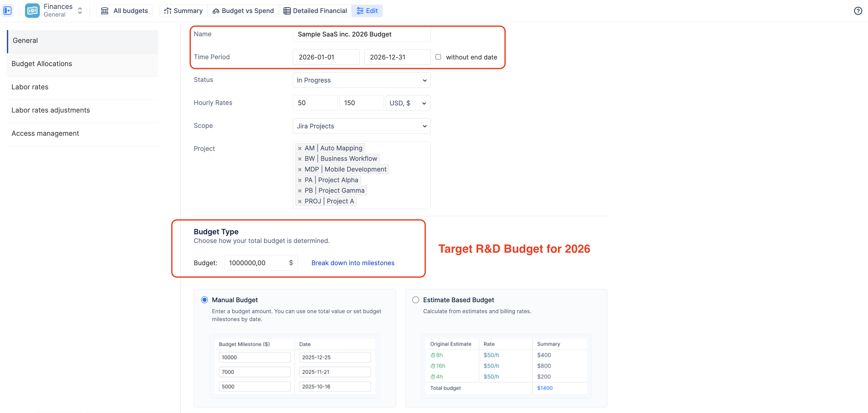This screenshot has height=413, width=868.
Task: Select the Estimate Based Budget radio option
Action: click(x=415, y=300)
